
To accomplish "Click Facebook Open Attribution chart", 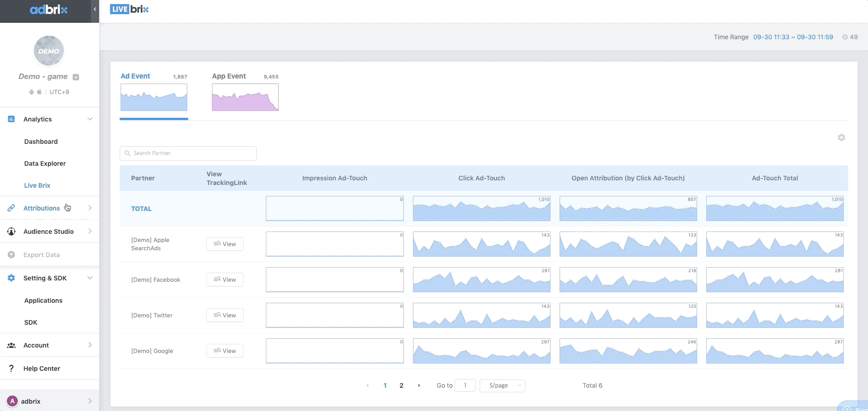I will point(628,280).
